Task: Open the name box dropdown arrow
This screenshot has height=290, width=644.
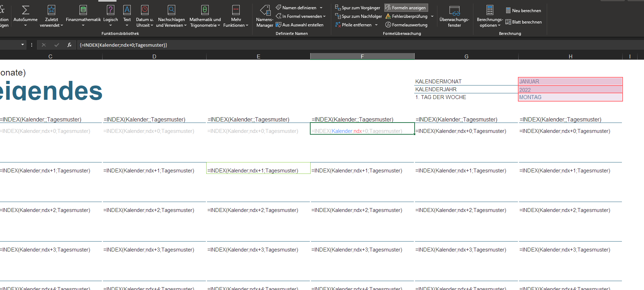Action: pyautogui.click(x=22, y=45)
